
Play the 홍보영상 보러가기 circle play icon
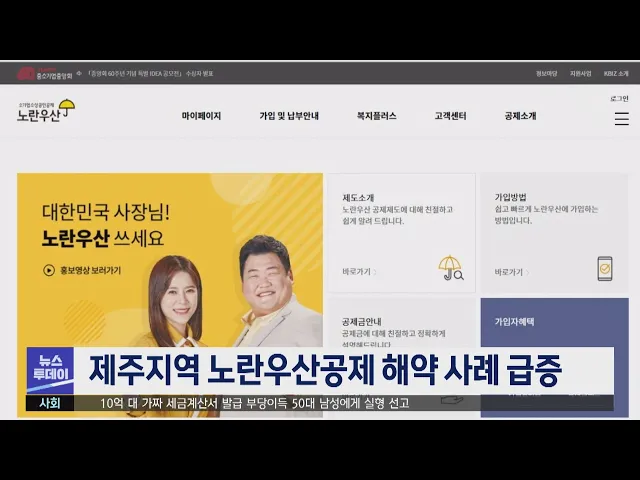[x=49, y=270]
